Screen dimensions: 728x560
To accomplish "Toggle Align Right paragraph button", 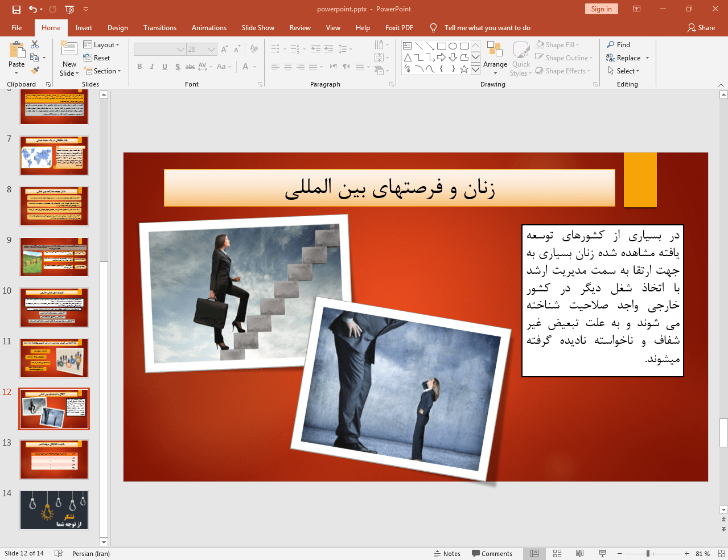I will pos(301,67).
